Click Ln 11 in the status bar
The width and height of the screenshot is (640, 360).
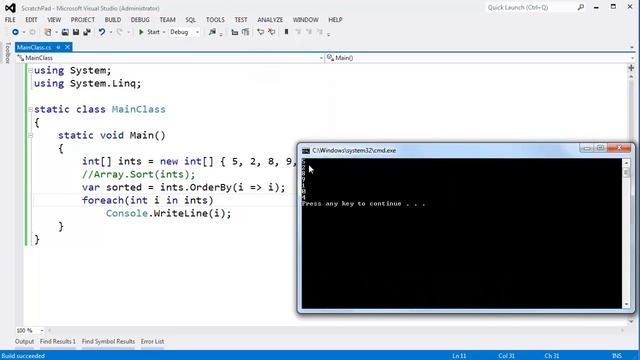pyautogui.click(x=459, y=356)
